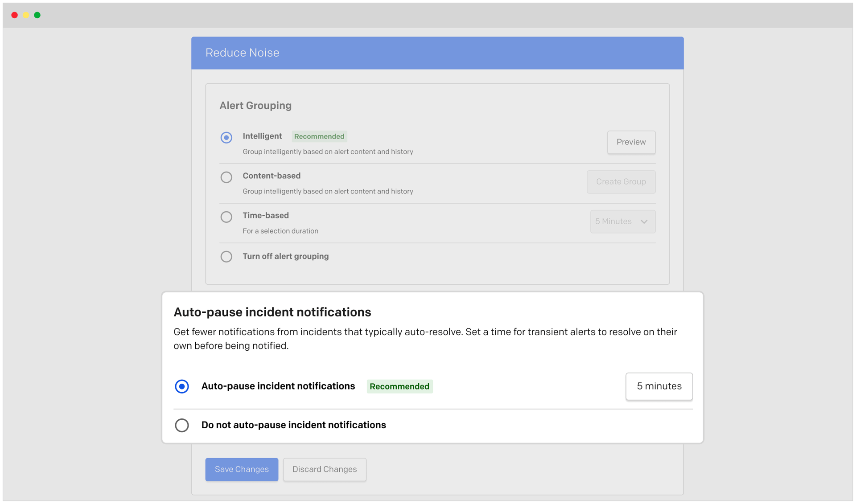Enable Auto-pause incident notifications radio
856x504 pixels.
point(182,386)
